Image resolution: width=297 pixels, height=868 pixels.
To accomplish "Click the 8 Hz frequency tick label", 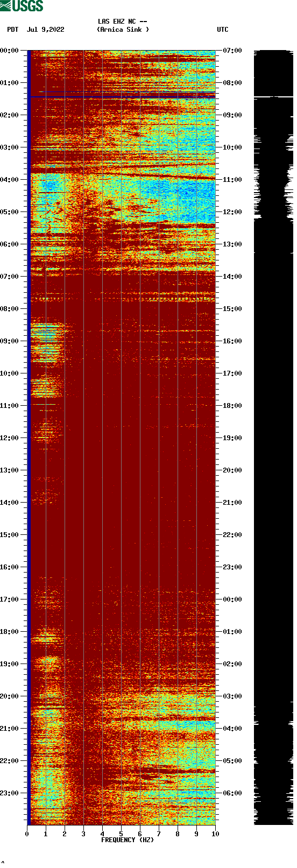I will pyautogui.click(x=178, y=834).
